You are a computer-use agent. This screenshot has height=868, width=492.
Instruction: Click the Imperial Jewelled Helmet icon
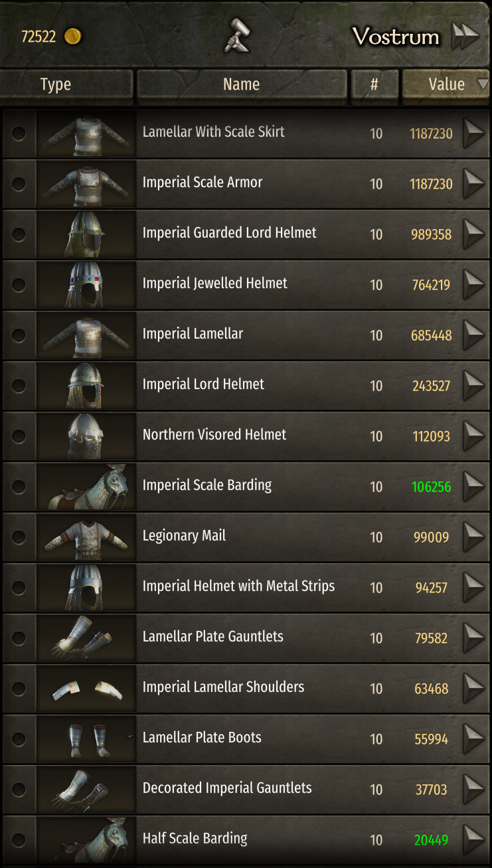tap(86, 284)
